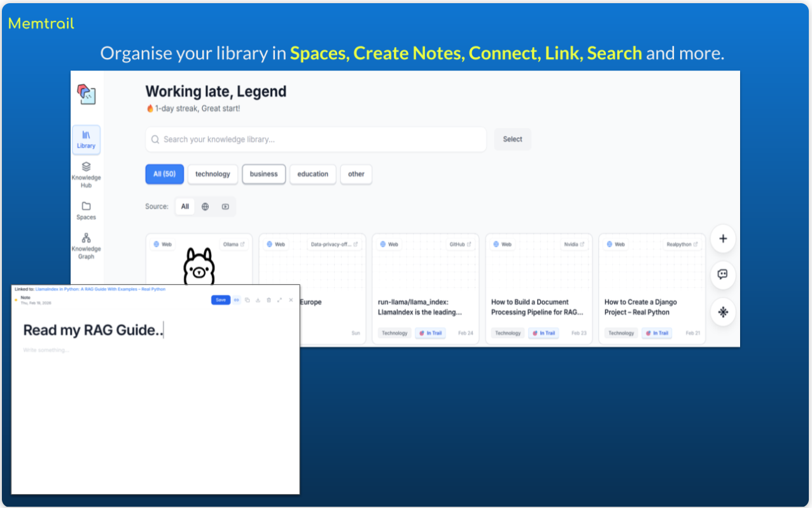Click Technology tag on Django card
Image resolution: width=812 pixels, height=508 pixels.
point(621,333)
